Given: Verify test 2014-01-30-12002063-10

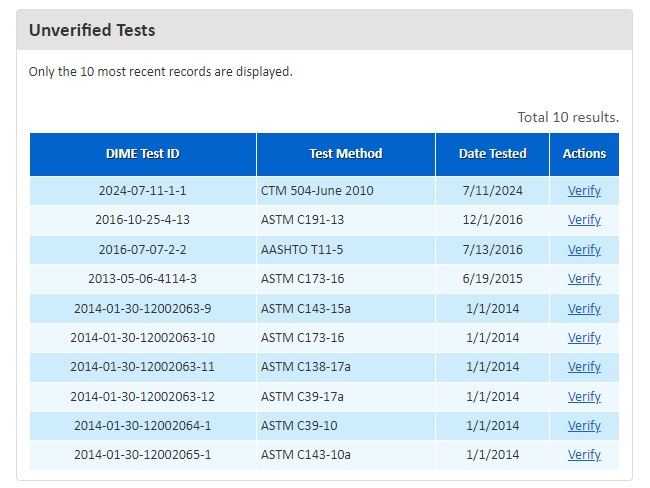Looking at the screenshot, I should [584, 338].
